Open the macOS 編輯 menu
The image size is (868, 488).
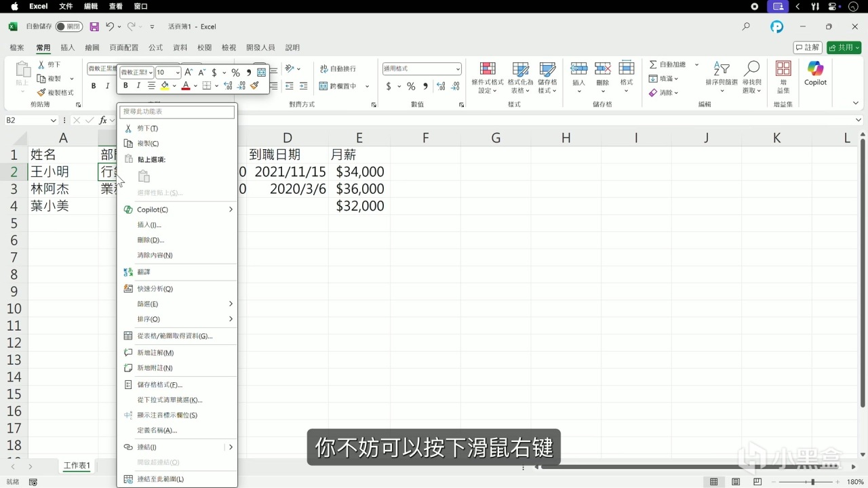click(90, 6)
